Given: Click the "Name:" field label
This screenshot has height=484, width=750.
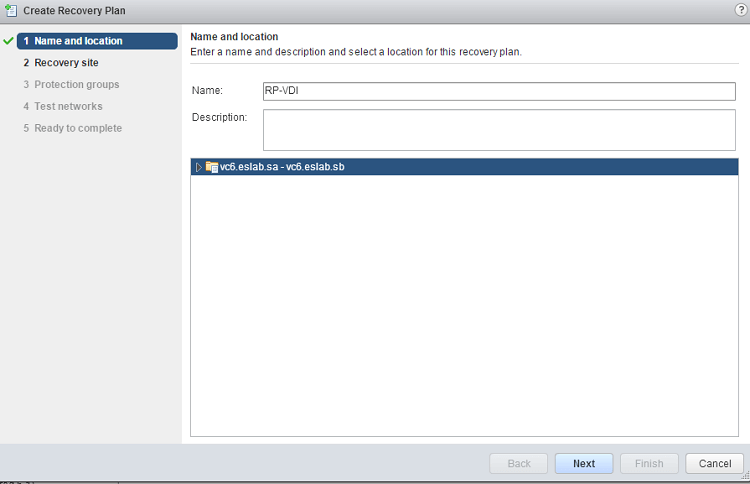Looking at the screenshot, I should (206, 91).
